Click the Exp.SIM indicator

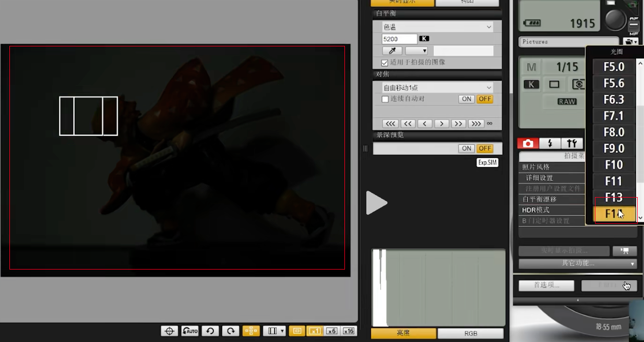487,163
